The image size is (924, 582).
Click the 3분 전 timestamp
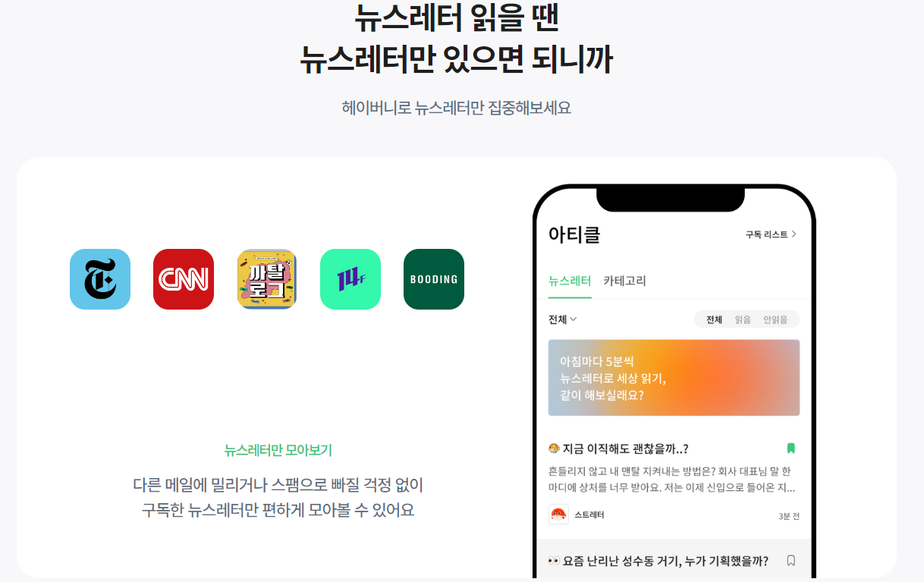[x=789, y=516]
